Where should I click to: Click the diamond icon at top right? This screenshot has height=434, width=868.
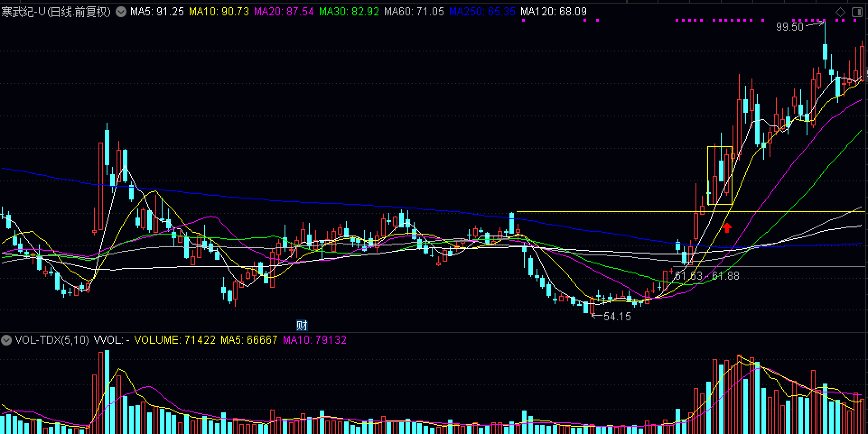pyautogui.click(x=840, y=12)
